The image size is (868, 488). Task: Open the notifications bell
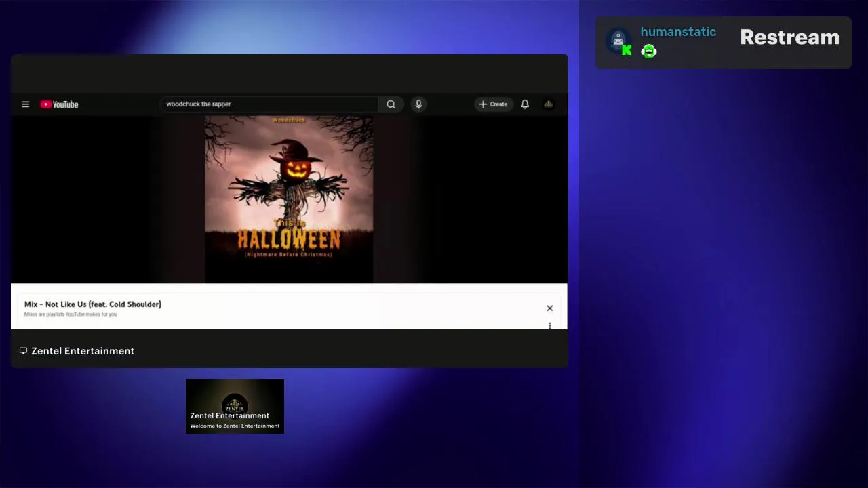(x=525, y=104)
